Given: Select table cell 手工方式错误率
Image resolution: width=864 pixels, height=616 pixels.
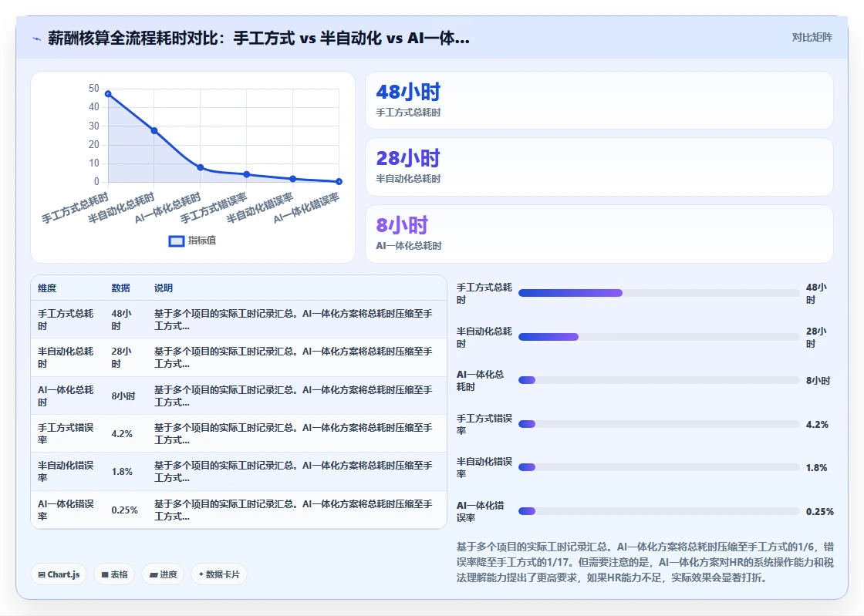Looking at the screenshot, I should [66, 434].
